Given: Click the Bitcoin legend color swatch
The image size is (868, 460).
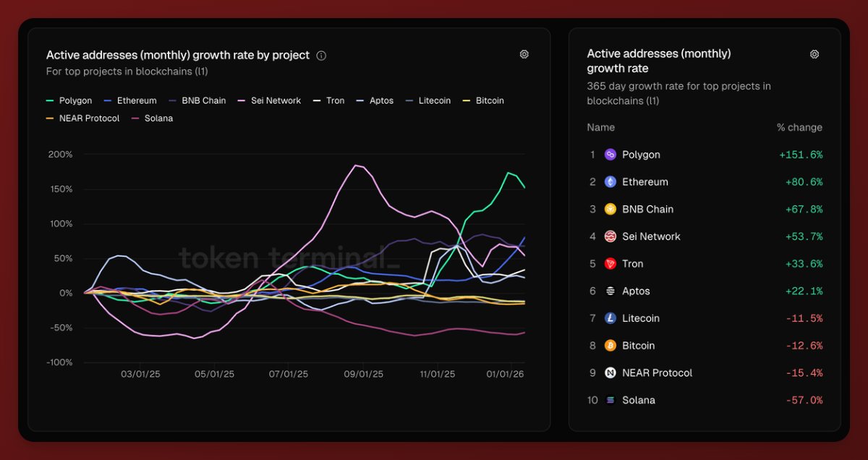Looking at the screenshot, I should tap(467, 101).
